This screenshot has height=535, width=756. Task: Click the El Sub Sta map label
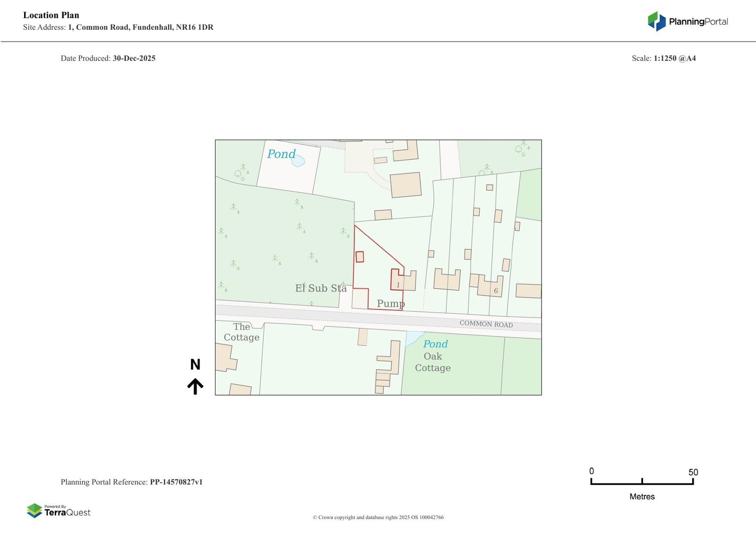(x=320, y=288)
